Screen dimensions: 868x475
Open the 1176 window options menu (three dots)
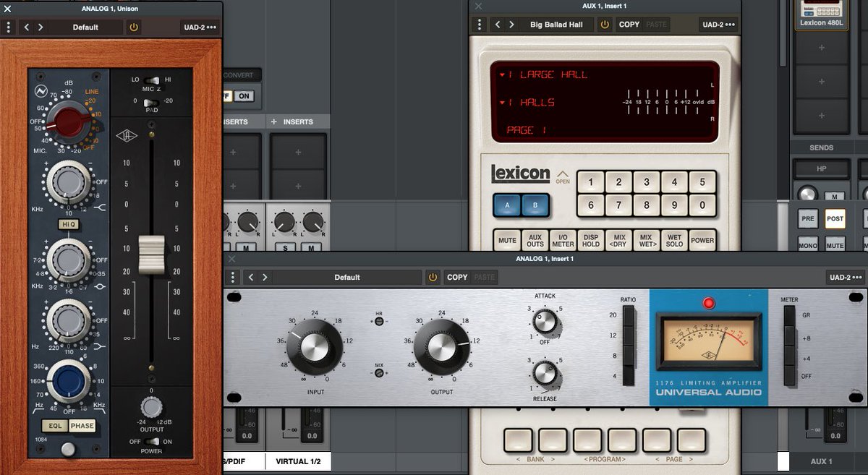(232, 278)
